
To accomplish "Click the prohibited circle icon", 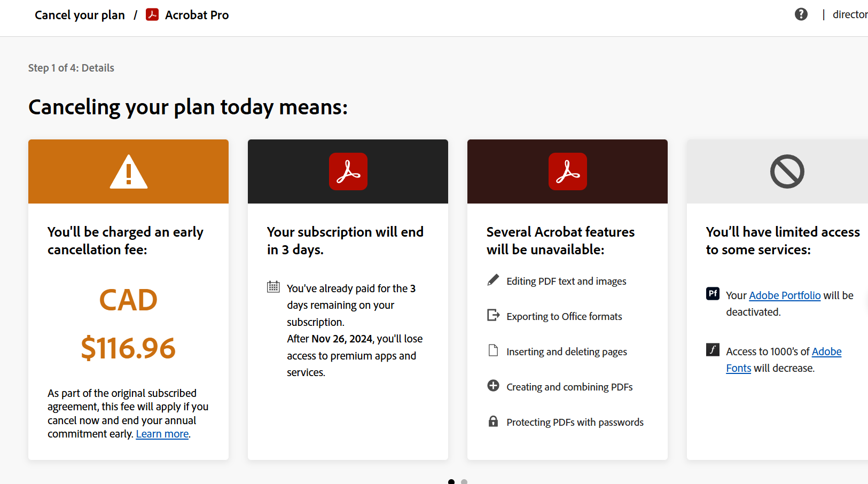I will pos(787,171).
